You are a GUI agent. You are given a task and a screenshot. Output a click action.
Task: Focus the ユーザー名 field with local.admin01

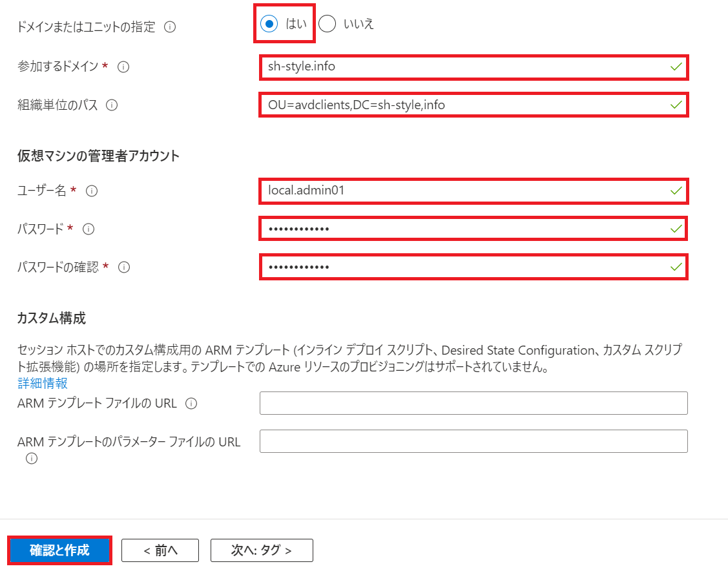pos(473,191)
